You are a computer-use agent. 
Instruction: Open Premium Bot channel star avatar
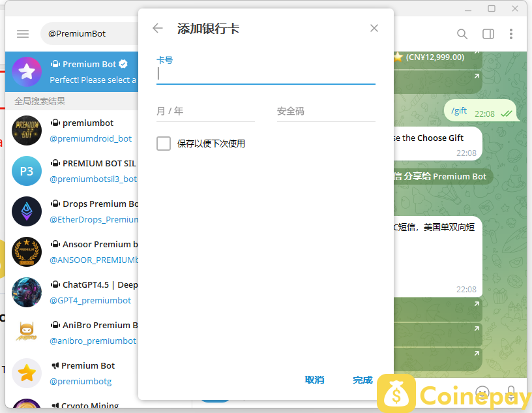pyautogui.click(x=27, y=373)
